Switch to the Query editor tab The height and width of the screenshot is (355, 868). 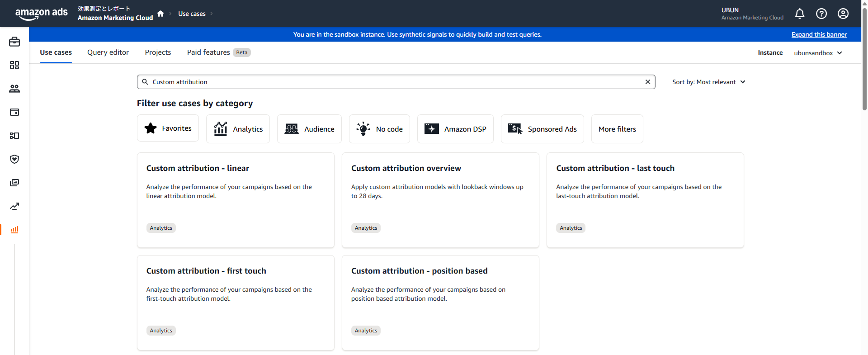pos(108,52)
